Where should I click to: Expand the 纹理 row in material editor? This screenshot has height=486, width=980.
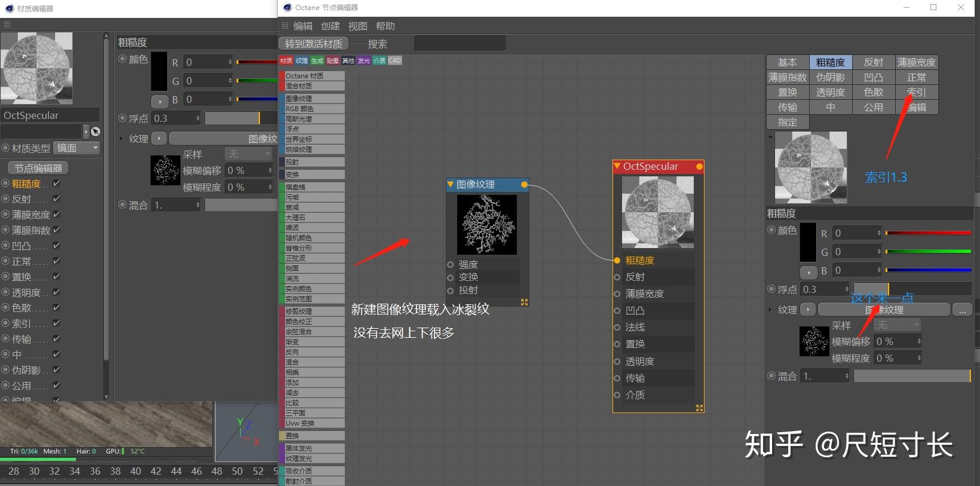tap(121, 139)
